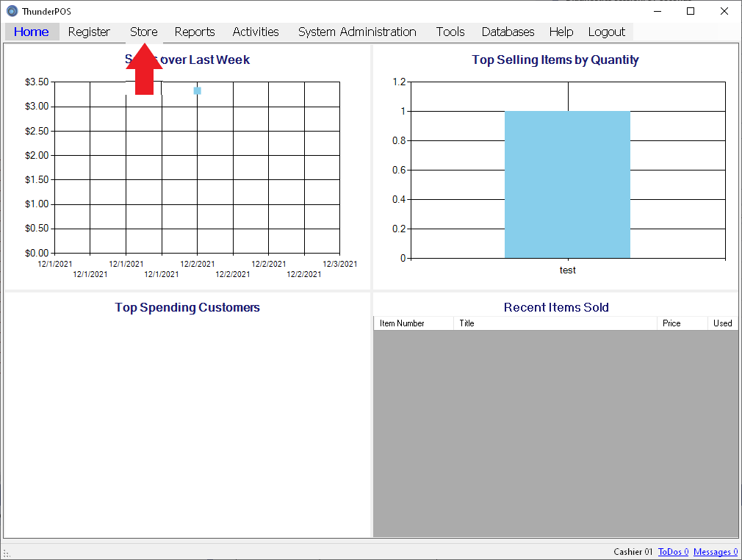Click Logout in the menu bar
This screenshot has height=560, width=742.
[x=607, y=32]
